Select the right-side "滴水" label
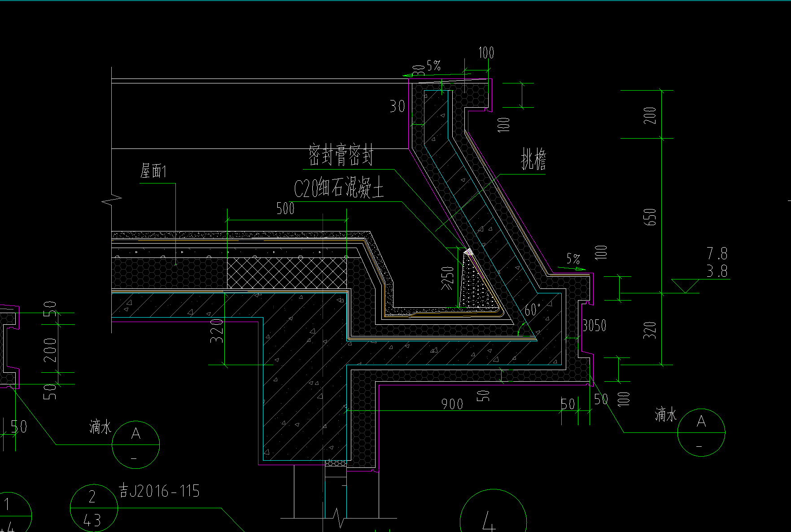Image resolution: width=791 pixels, height=532 pixels. 665,414
